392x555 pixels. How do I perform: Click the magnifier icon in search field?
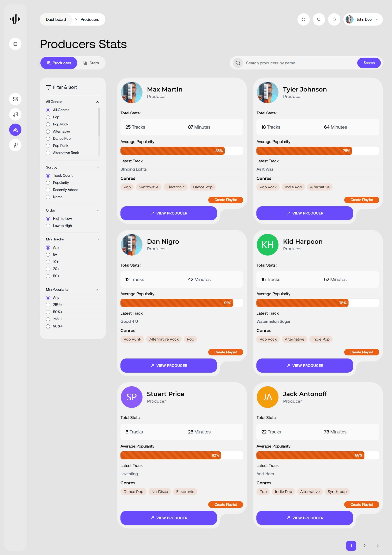coord(238,63)
